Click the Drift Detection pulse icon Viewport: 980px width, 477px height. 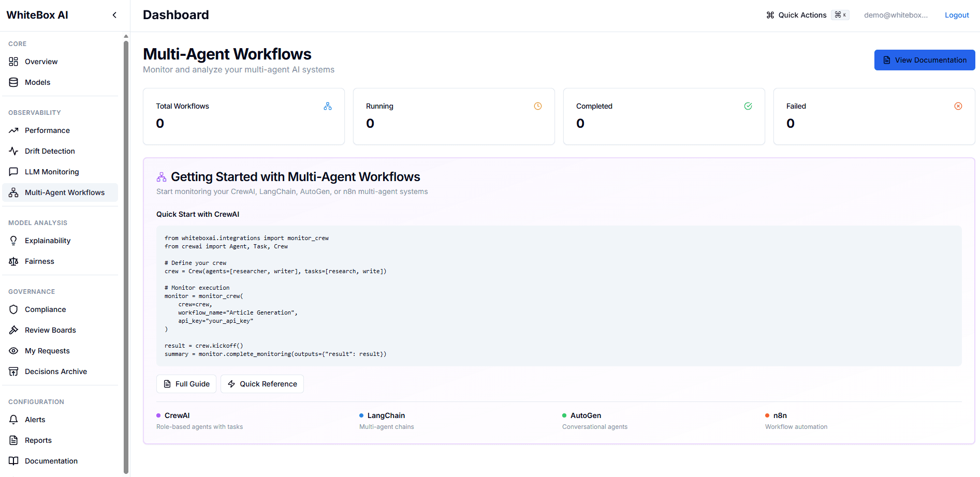[13, 151]
